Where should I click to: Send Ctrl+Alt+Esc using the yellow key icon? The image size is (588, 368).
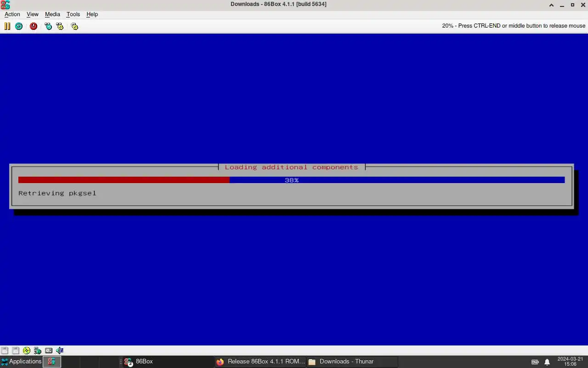60,26
